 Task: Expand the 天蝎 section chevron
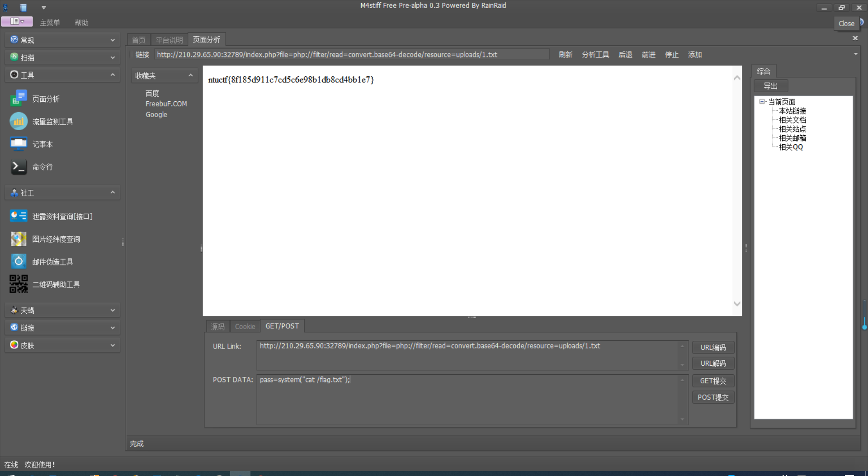tap(113, 310)
